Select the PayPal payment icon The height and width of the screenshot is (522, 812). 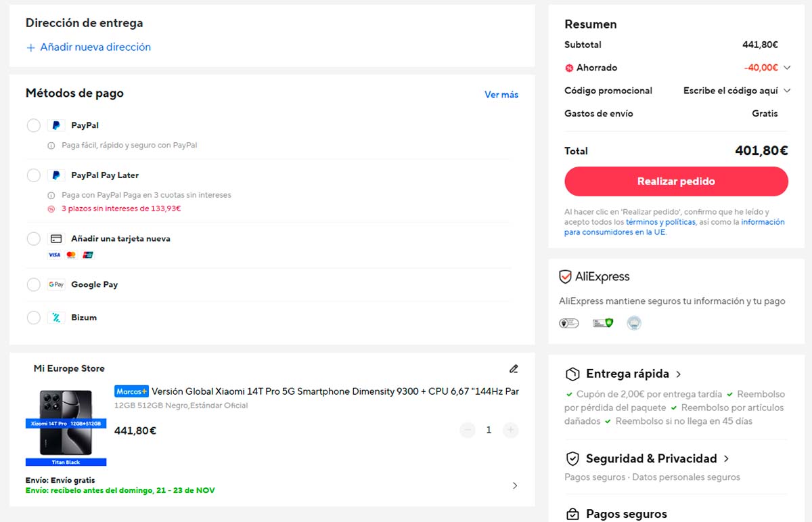56,125
